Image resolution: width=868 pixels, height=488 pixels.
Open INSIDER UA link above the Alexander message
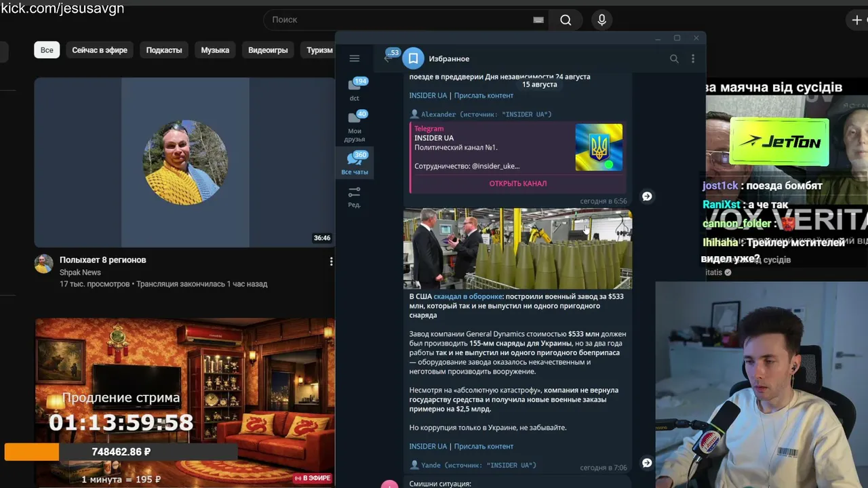click(x=428, y=96)
